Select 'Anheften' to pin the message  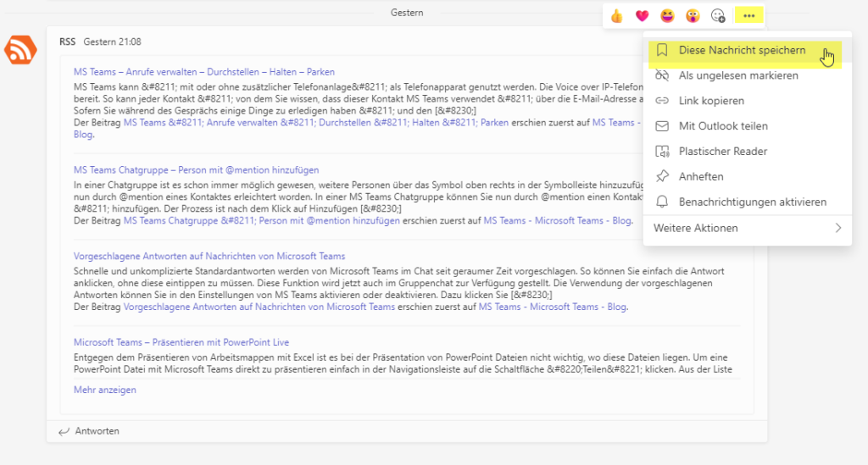coord(748,176)
